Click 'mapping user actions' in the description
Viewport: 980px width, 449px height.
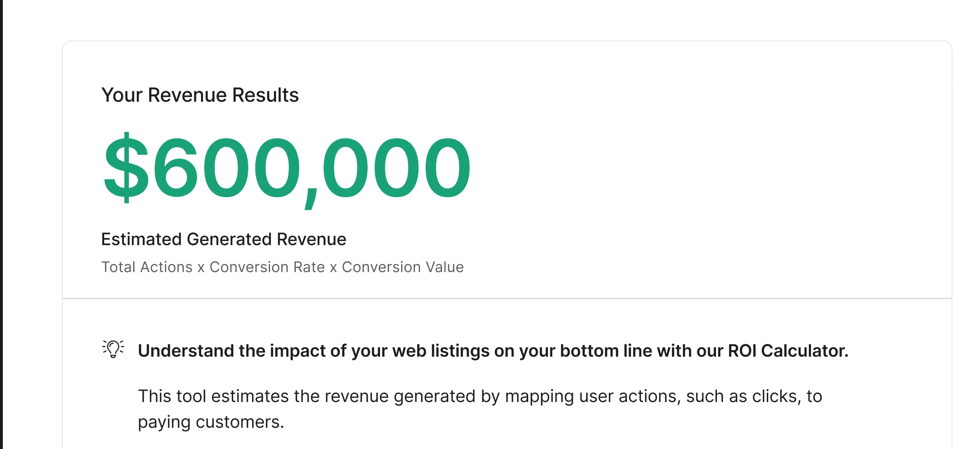click(592, 397)
